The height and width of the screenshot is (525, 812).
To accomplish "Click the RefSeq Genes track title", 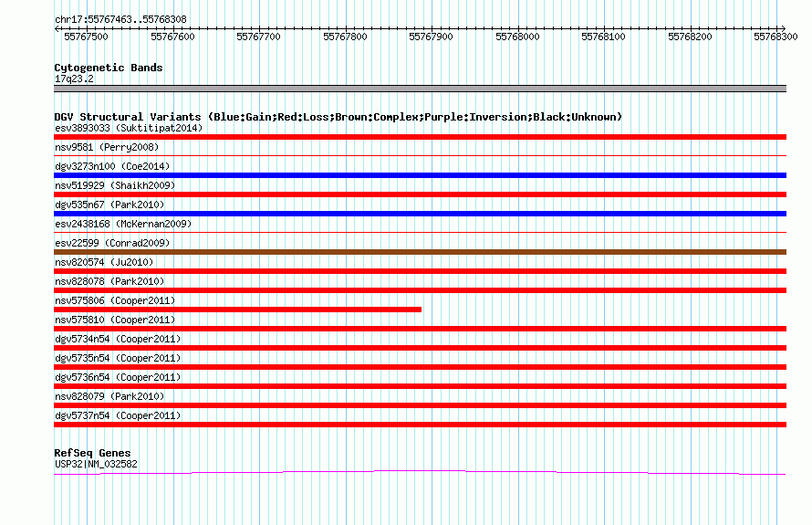I will 92,453.
